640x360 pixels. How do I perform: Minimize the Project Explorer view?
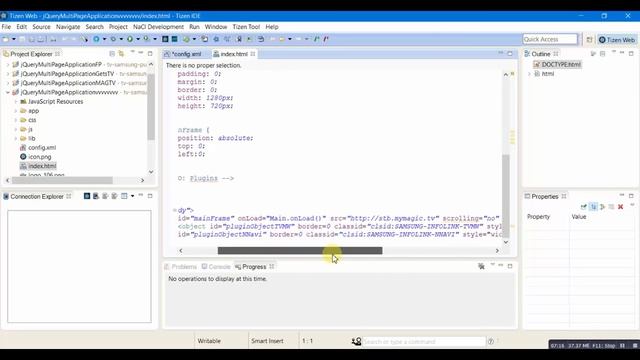[x=141, y=53]
